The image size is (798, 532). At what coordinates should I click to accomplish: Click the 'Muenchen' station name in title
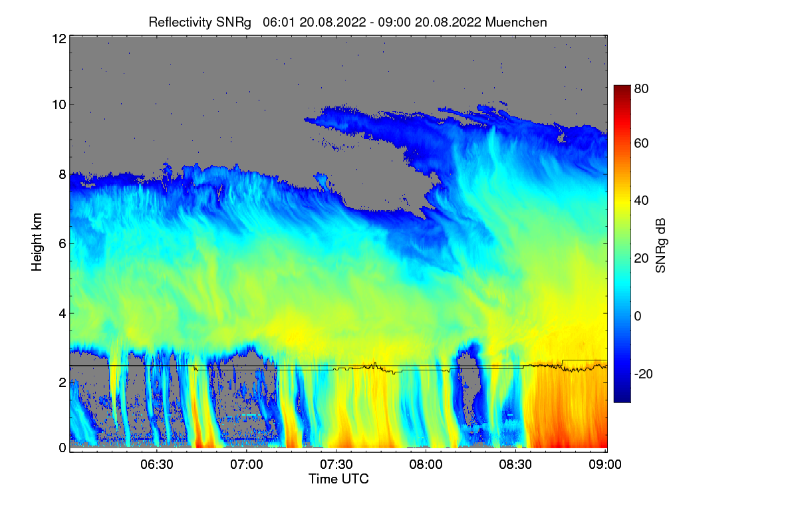coord(516,22)
